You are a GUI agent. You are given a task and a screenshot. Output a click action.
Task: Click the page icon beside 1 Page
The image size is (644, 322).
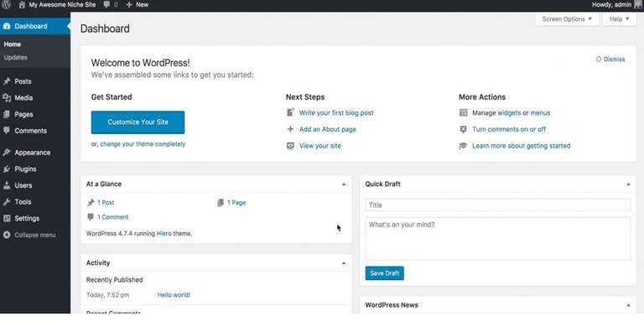click(x=221, y=202)
